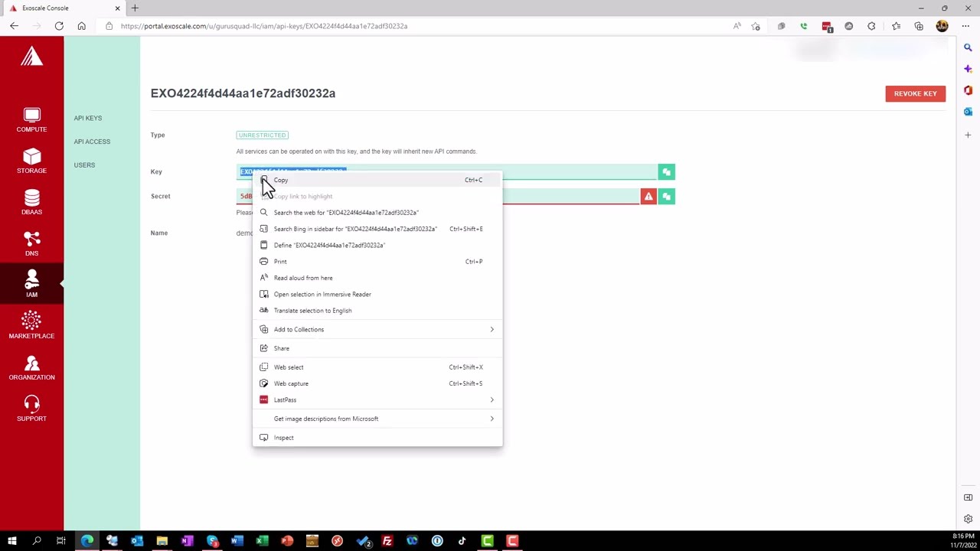980x551 pixels.
Task: Open Windows Start menu
Action: click(12, 541)
